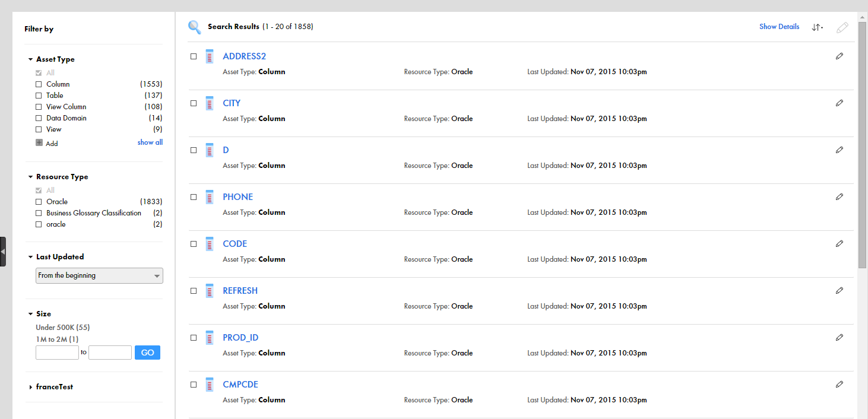The height and width of the screenshot is (419, 868).
Task: Select the ADDRESS2 result checkbox
Action: coord(194,56)
